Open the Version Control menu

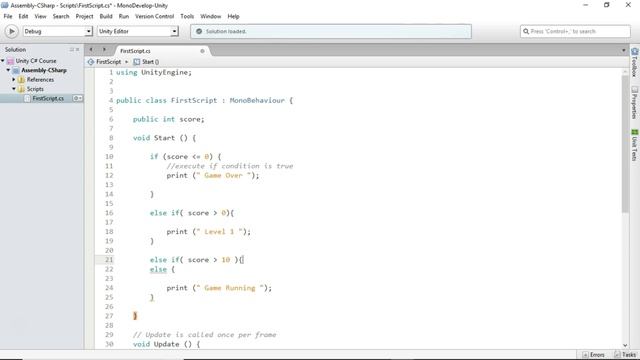(x=154, y=16)
